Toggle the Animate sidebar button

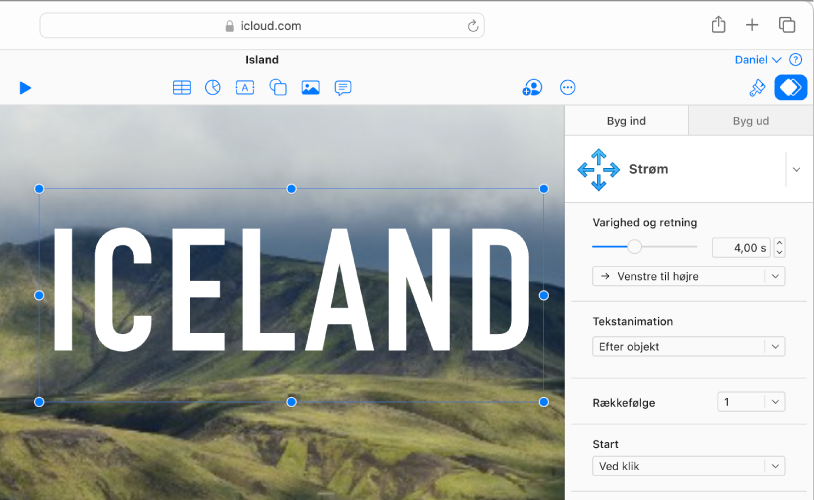coord(791,88)
